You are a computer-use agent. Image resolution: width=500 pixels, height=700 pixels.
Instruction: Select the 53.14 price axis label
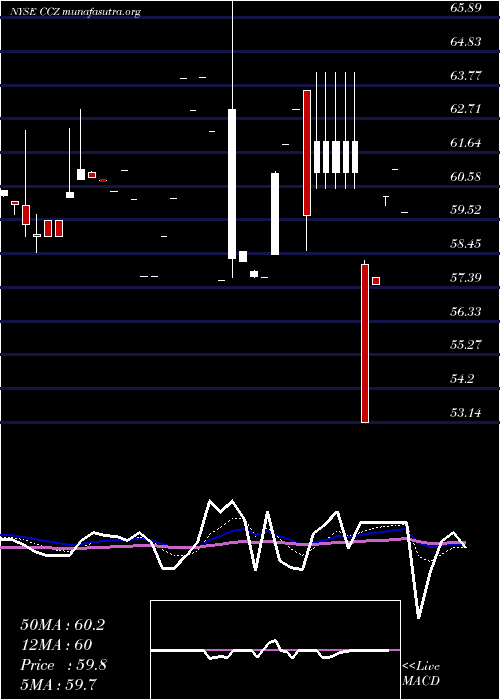click(466, 412)
